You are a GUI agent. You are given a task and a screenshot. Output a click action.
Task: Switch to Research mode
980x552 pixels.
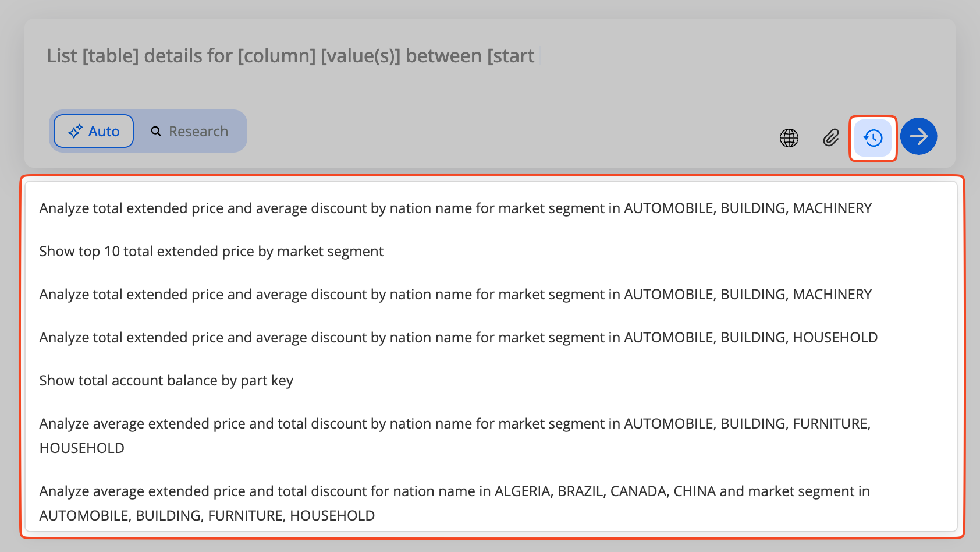(x=190, y=132)
